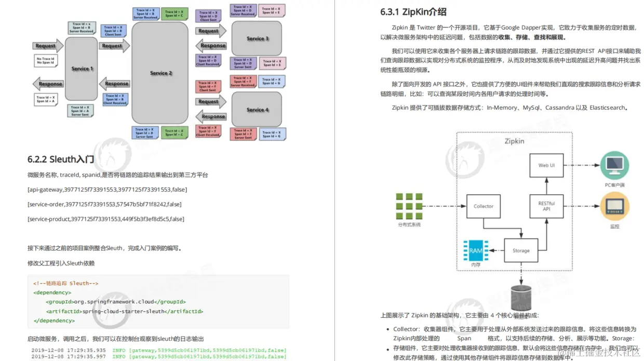Click the groupId 'org.springframework.cloud' code line
Viewport: 644px width, 361px height.
[115, 302]
